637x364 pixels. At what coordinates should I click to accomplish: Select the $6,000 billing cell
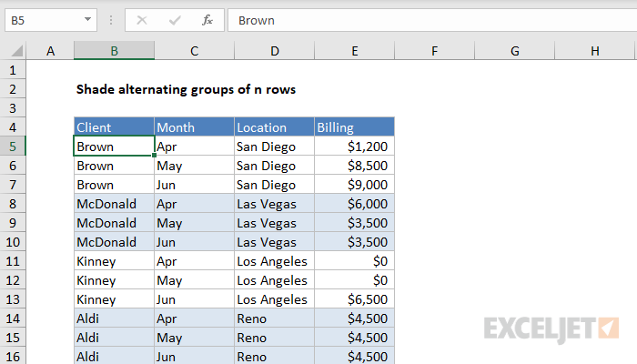click(355, 204)
